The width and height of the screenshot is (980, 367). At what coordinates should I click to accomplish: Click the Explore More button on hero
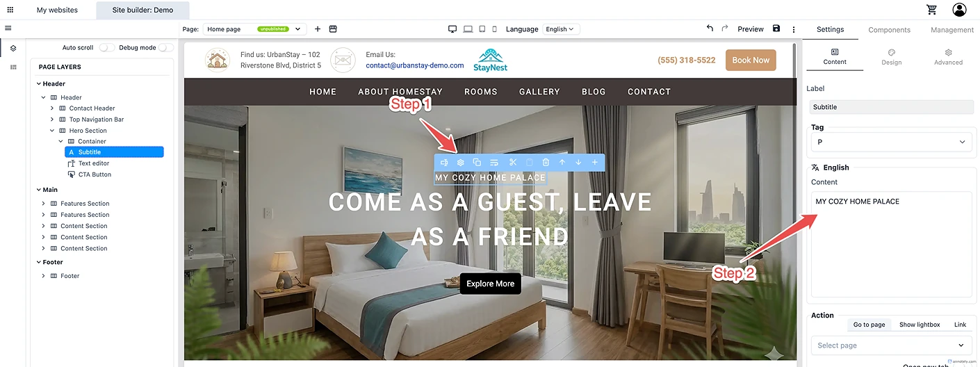[490, 284]
